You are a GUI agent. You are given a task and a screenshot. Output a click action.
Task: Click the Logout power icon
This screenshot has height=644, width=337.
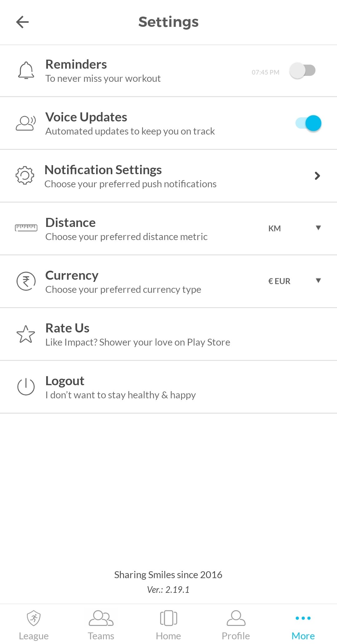[x=26, y=387]
